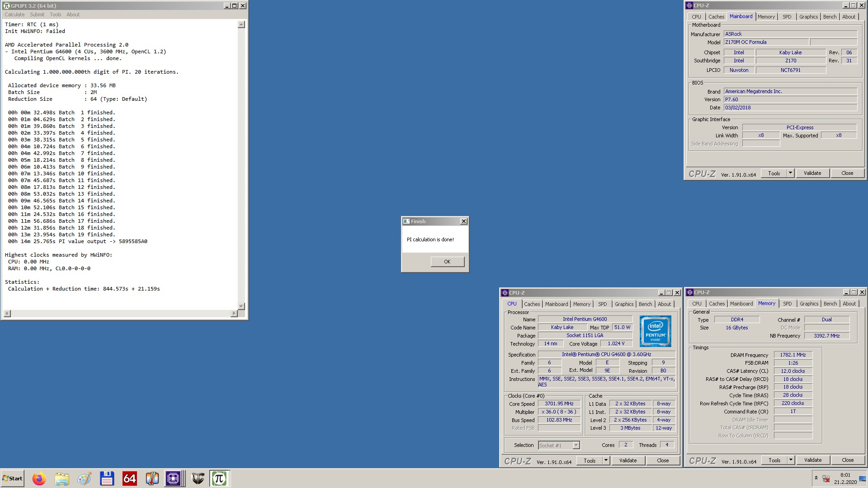868x488 pixels.
Task: Select the CPU-Z taskbar button
Action: [173, 479]
